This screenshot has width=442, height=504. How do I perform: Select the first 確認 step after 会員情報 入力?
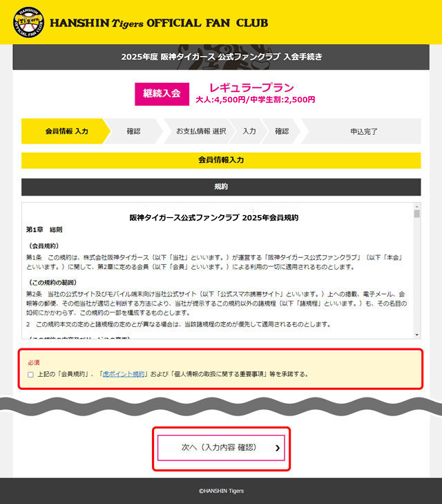133,131
